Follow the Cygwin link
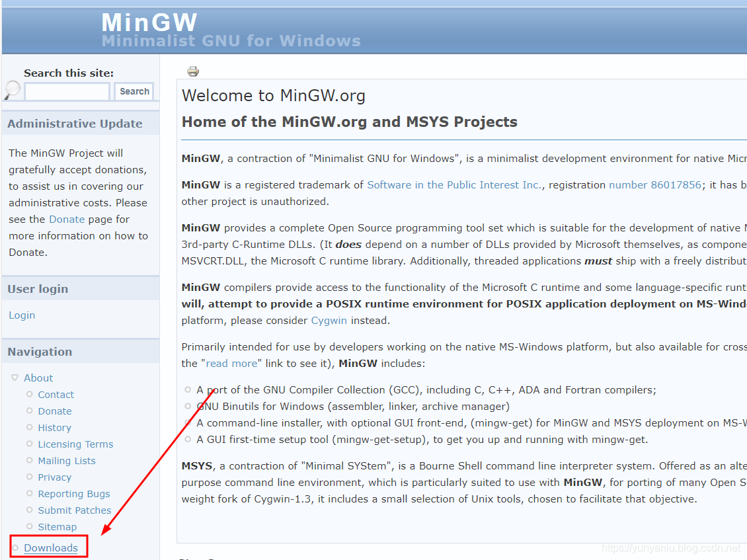This screenshot has height=560, width=747. pyautogui.click(x=329, y=320)
